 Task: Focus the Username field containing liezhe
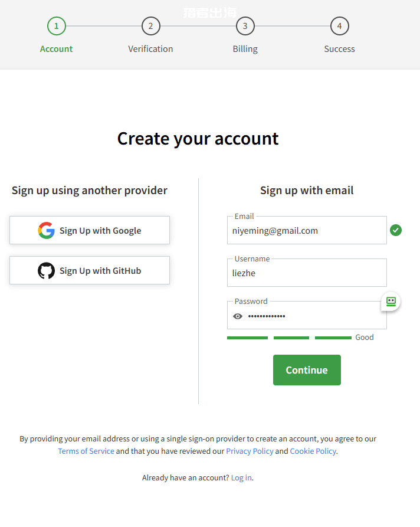pyautogui.click(x=307, y=273)
